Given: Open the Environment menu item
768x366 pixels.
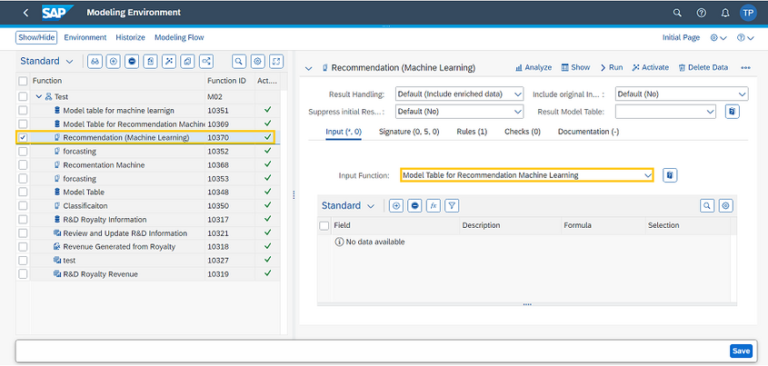Looking at the screenshot, I should coord(85,37).
